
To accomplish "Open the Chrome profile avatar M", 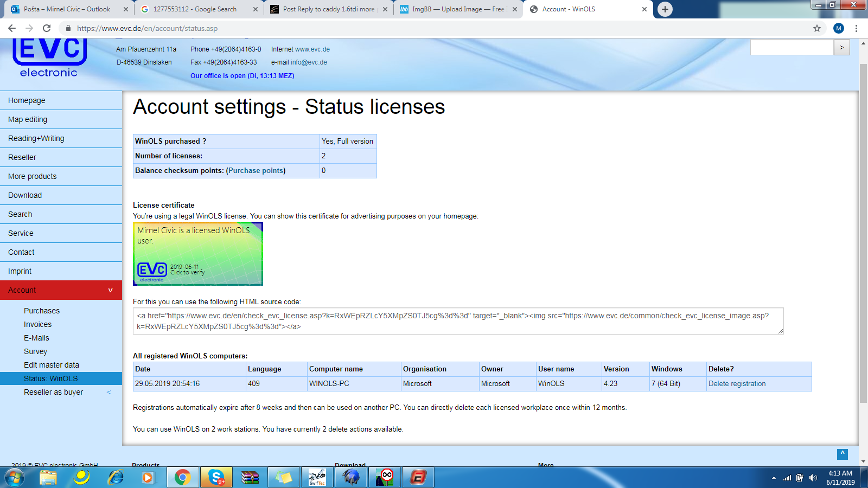I will pyautogui.click(x=839, y=28).
